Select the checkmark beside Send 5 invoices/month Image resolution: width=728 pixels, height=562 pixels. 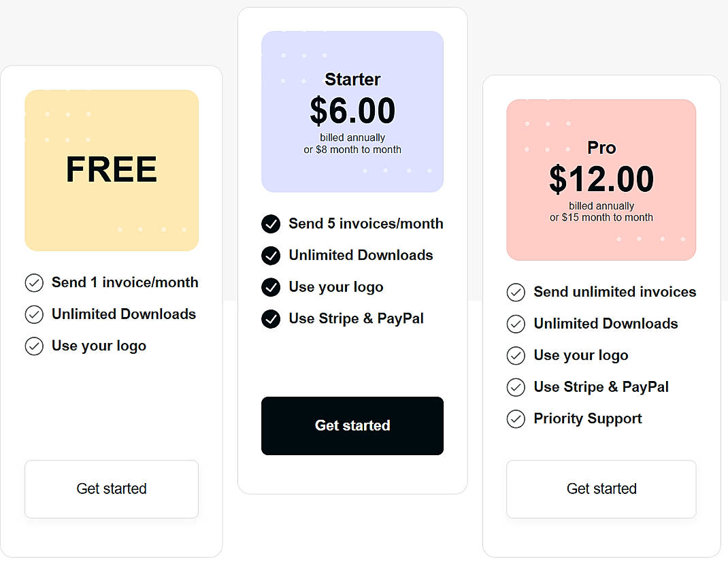click(271, 224)
